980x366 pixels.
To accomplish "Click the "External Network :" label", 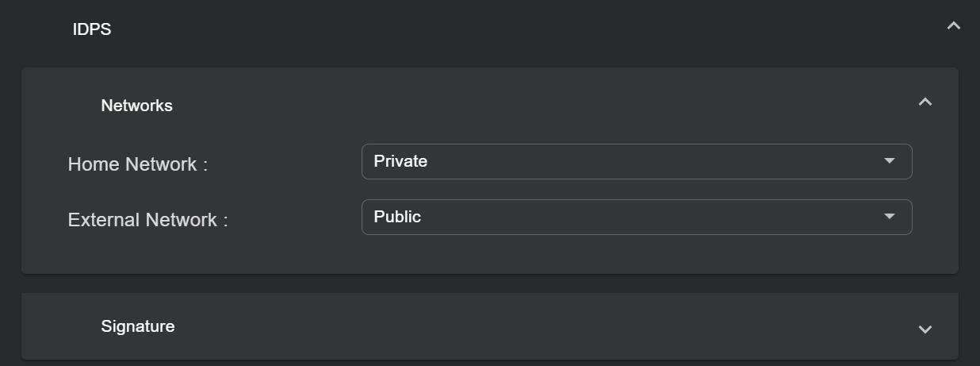I will tap(147, 220).
